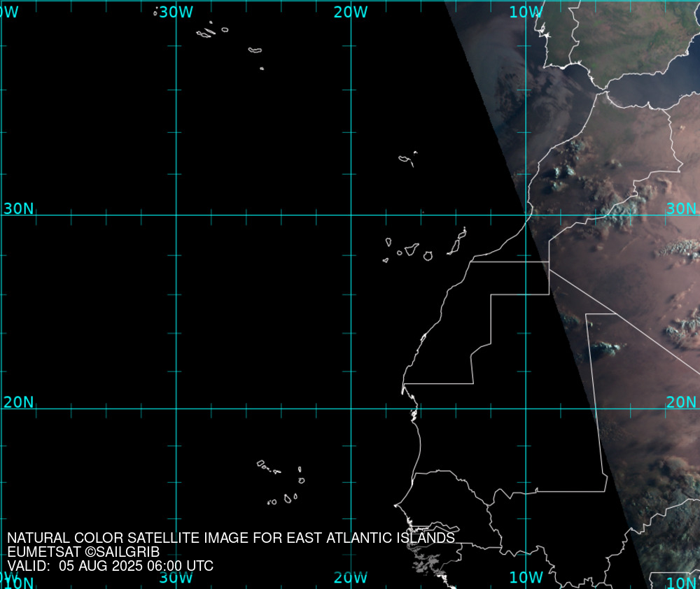Click the Cape Verde island group outline
This screenshot has height=589, width=700.
281,483
